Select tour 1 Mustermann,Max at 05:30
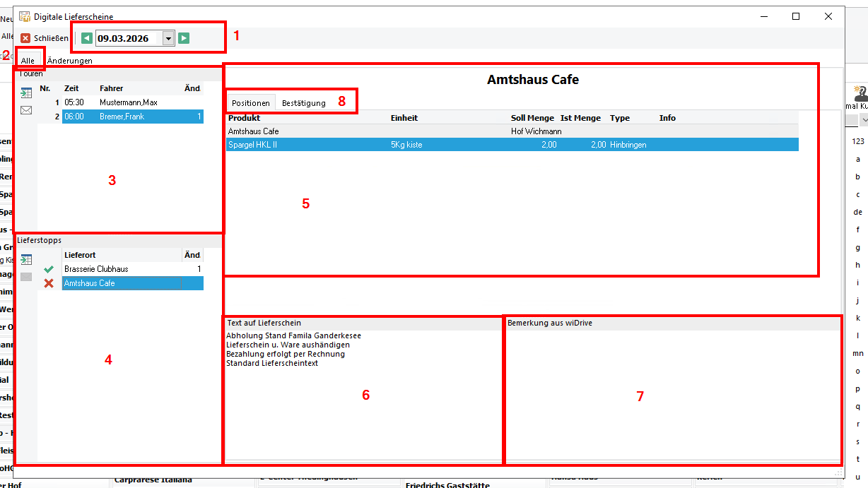 coord(127,102)
